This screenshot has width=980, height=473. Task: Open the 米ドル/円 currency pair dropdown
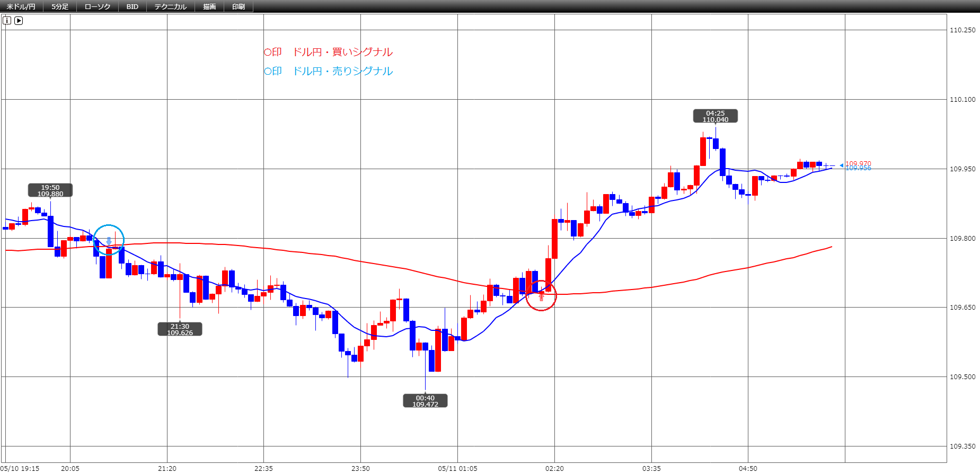coord(21,6)
